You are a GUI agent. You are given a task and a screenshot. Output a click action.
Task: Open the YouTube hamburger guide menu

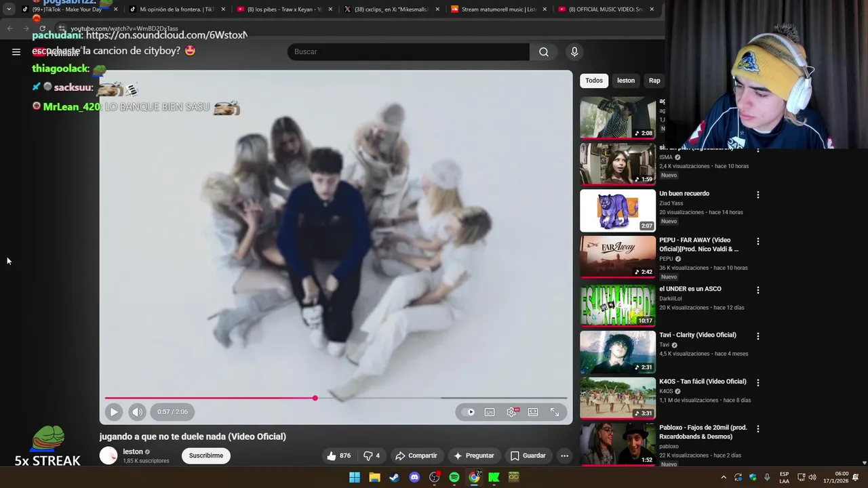pyautogui.click(x=16, y=52)
